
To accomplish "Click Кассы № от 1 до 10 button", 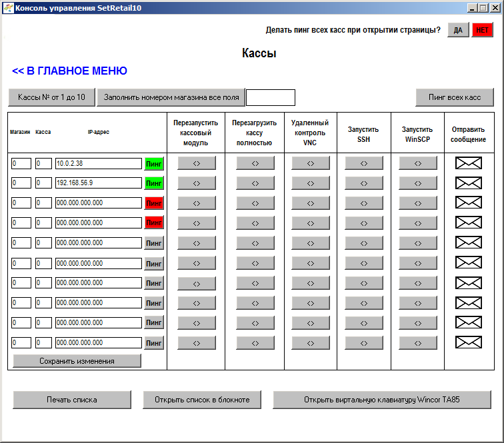I will tap(52, 97).
